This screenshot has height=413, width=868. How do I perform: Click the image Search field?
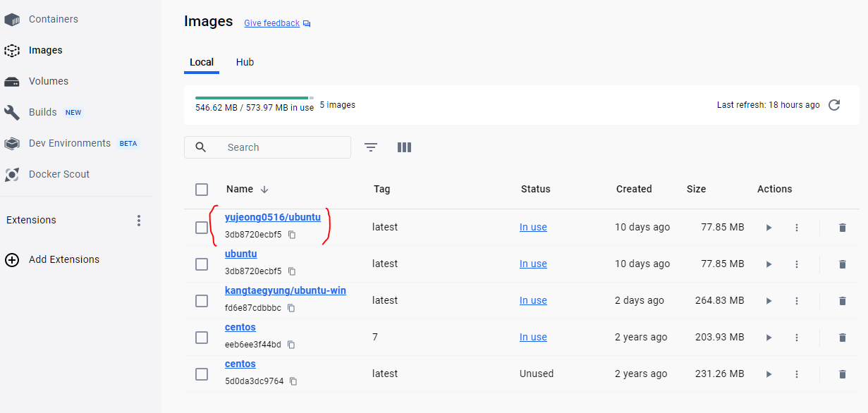(x=267, y=147)
